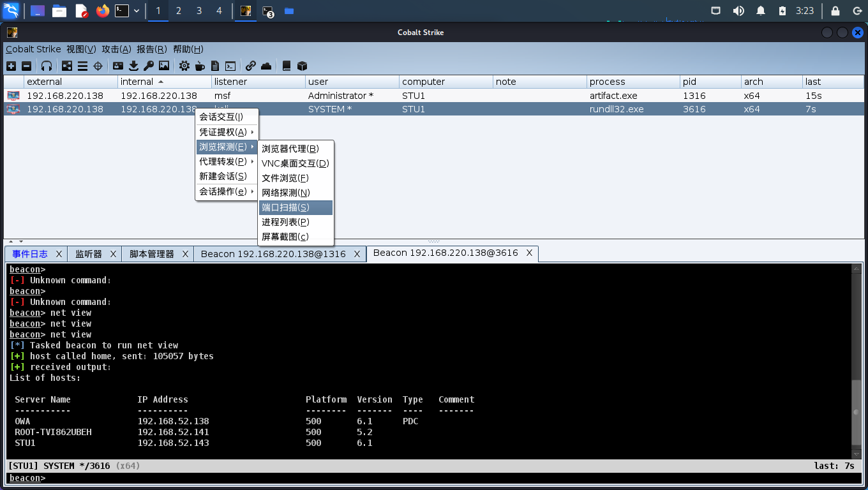Open the 报告(R) menu

pyautogui.click(x=152, y=49)
